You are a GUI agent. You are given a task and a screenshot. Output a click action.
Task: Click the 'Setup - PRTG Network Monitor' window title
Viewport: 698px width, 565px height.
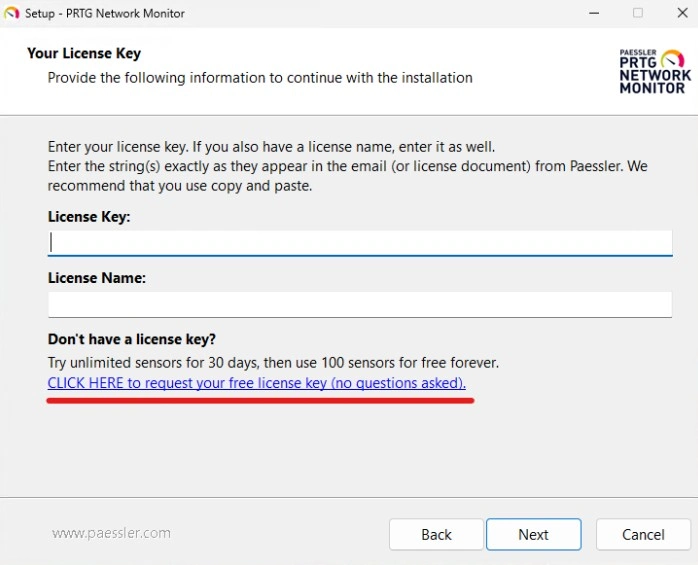pos(105,14)
